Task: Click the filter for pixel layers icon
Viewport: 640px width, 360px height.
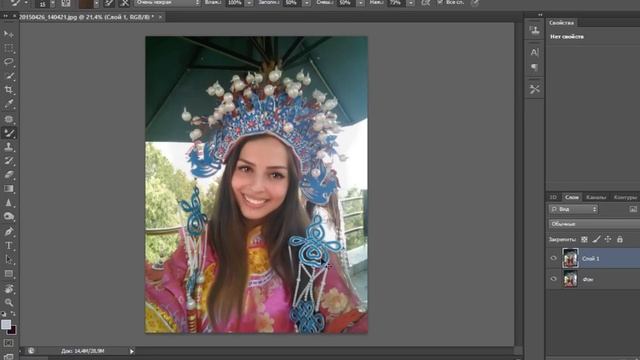Action: [x=633, y=209]
